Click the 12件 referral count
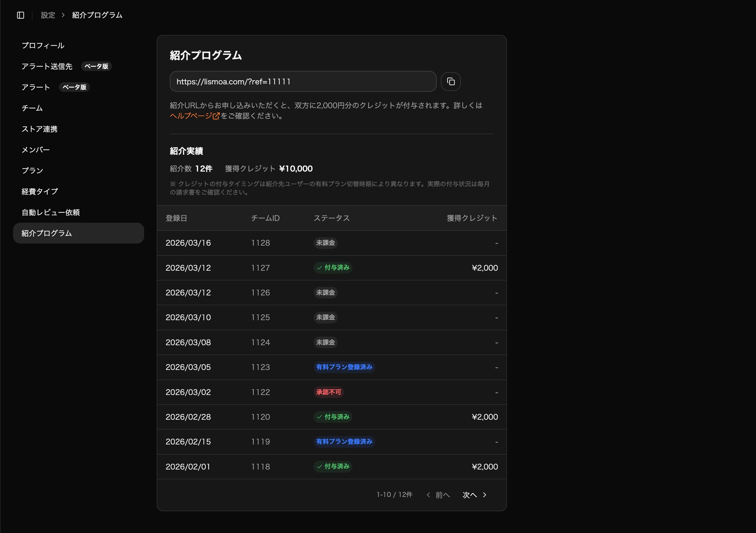 click(x=204, y=169)
